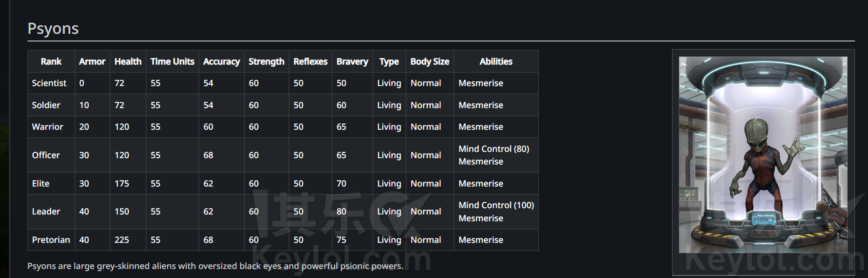Click the Armor column header

point(92,61)
